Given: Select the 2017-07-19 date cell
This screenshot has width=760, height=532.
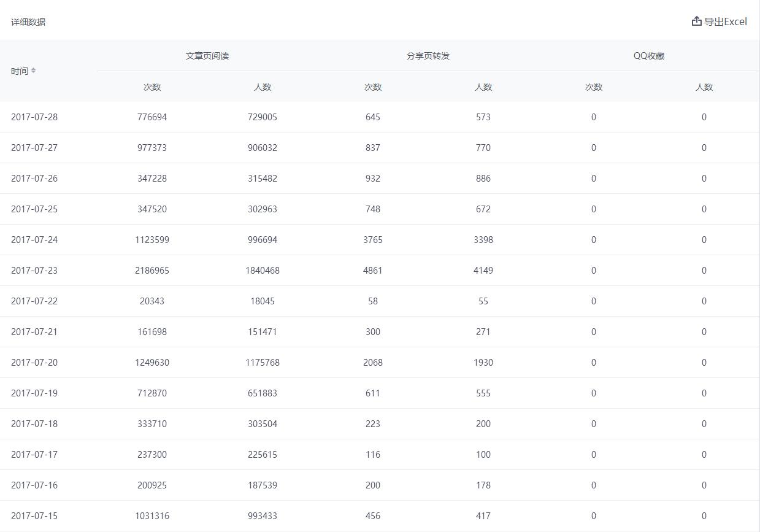Looking at the screenshot, I should pos(34,393).
